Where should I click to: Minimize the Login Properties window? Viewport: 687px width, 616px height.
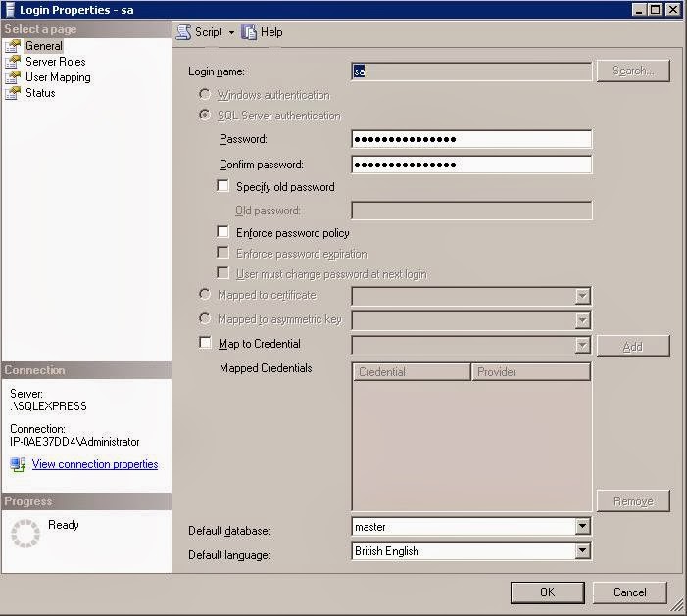click(x=639, y=9)
